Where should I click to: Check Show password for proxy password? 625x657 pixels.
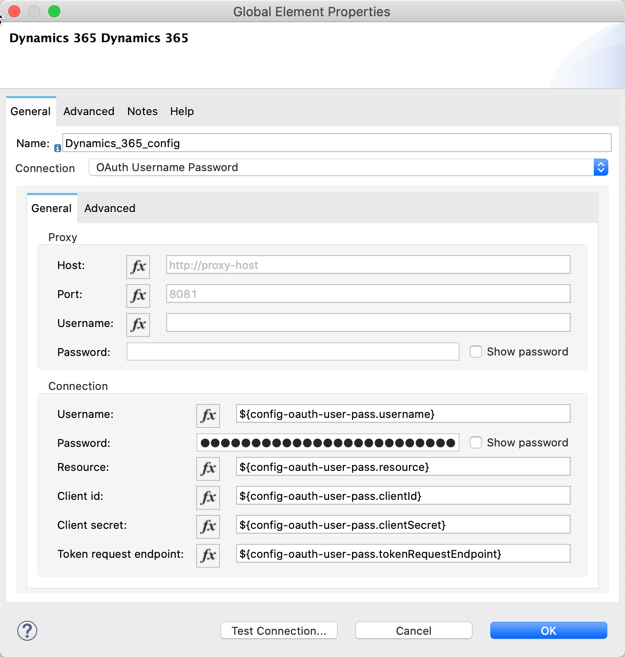tap(476, 352)
